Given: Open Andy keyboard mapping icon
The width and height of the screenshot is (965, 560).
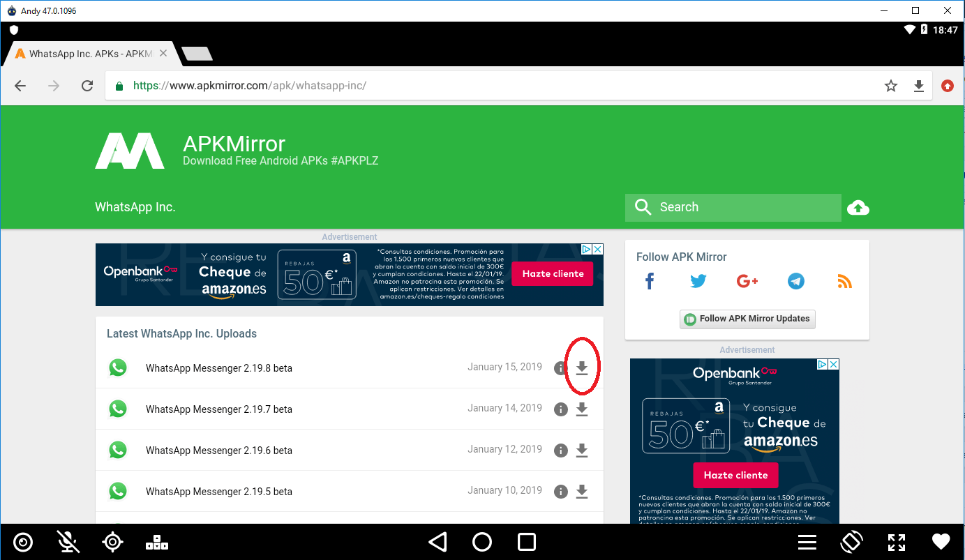Looking at the screenshot, I should (x=157, y=542).
